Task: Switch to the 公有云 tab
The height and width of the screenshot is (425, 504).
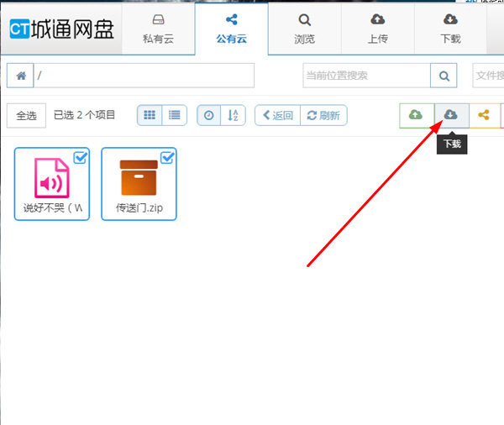Action: point(232,29)
